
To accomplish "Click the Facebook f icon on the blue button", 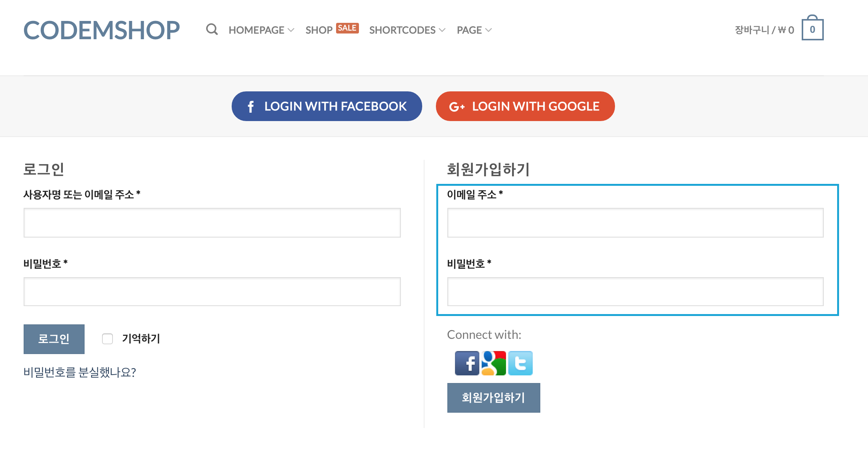I will tap(250, 107).
